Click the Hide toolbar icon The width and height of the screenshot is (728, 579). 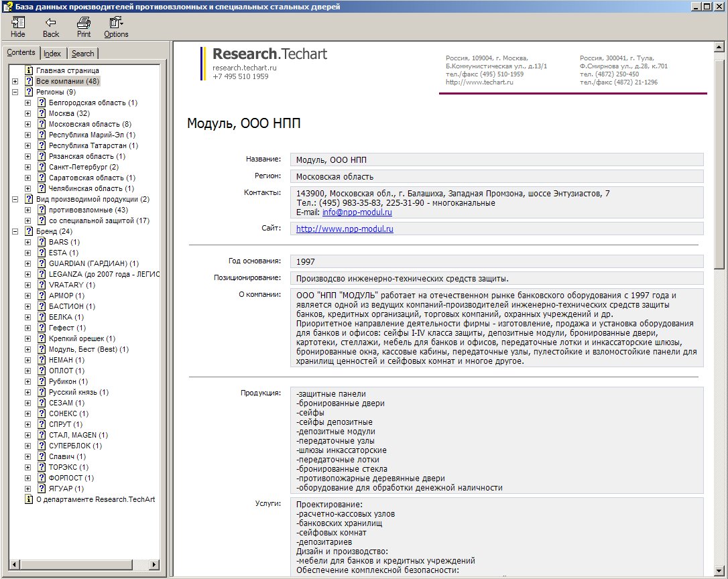pyautogui.click(x=18, y=23)
